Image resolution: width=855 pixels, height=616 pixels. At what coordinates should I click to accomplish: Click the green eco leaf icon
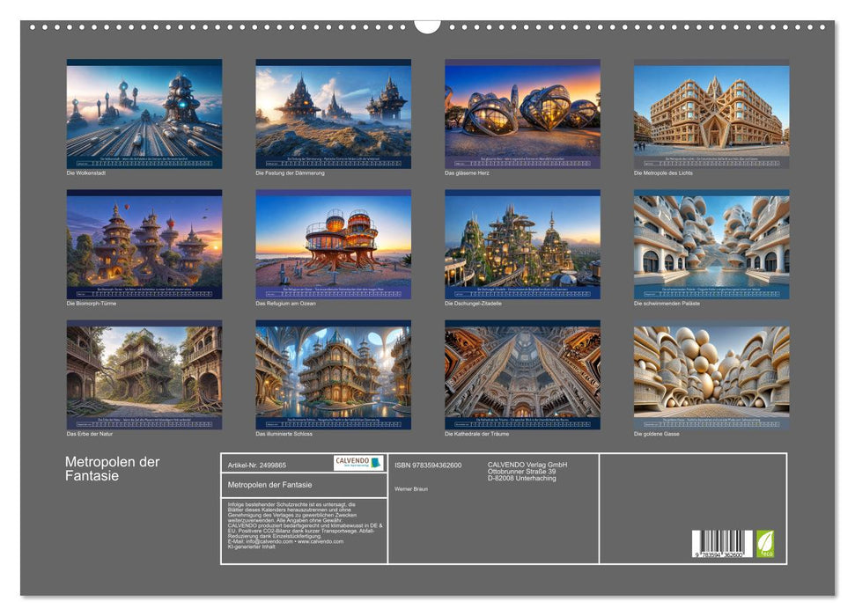(x=764, y=544)
